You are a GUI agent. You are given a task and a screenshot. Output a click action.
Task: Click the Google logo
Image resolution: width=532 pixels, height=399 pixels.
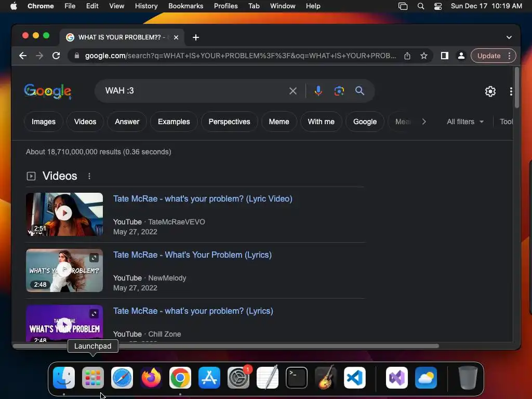(x=48, y=91)
